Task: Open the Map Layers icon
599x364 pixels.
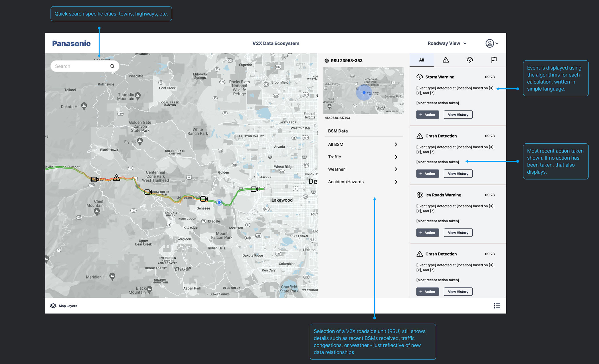Action: pyautogui.click(x=53, y=306)
